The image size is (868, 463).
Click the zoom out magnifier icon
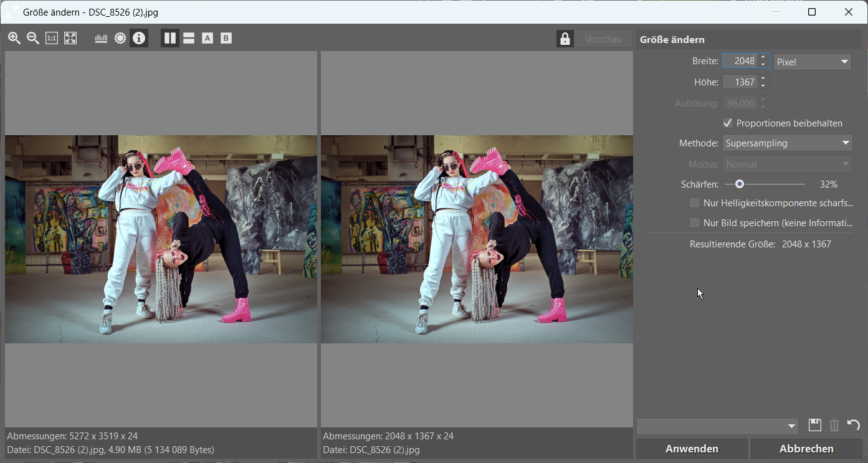point(33,39)
